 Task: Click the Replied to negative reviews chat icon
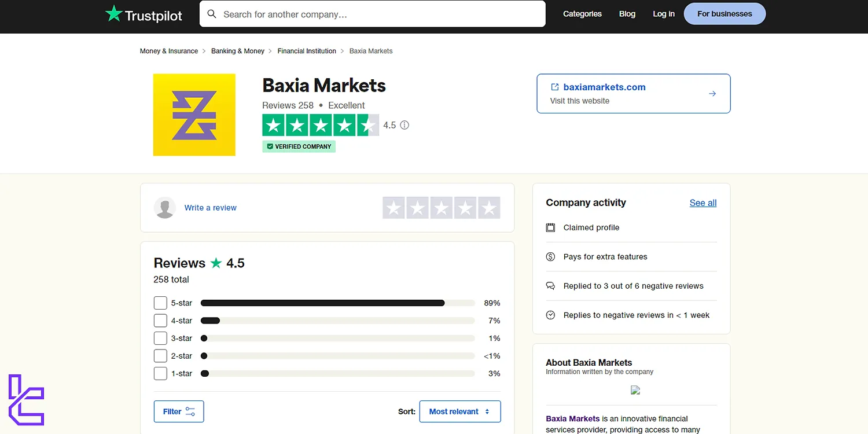coord(551,286)
